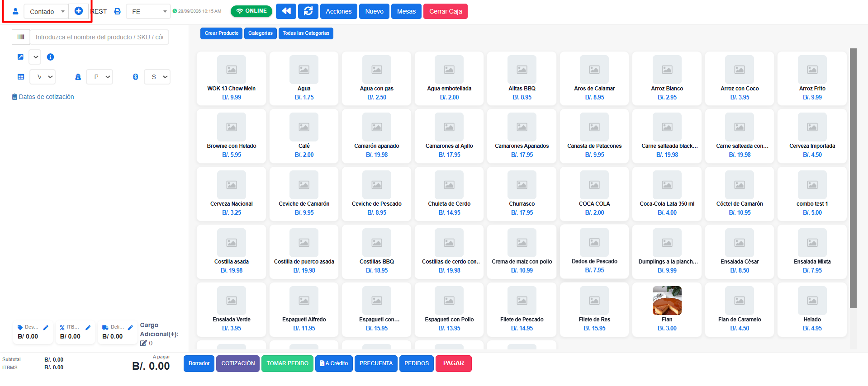Edit tax using the ITB... pencil

(88, 327)
